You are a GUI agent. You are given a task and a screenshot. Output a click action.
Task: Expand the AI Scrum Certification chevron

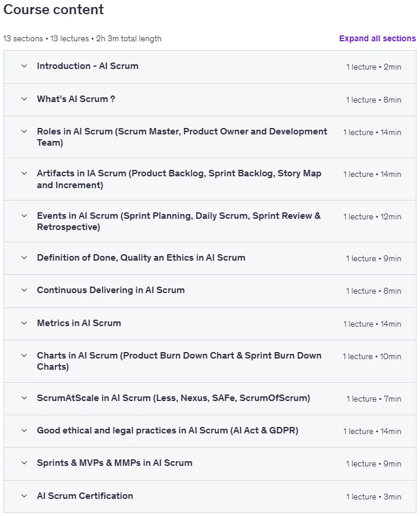click(24, 495)
